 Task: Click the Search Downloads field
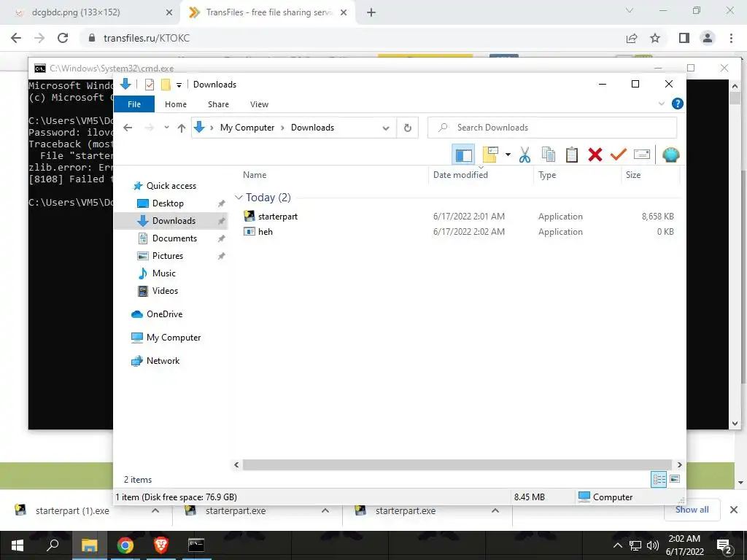click(552, 128)
